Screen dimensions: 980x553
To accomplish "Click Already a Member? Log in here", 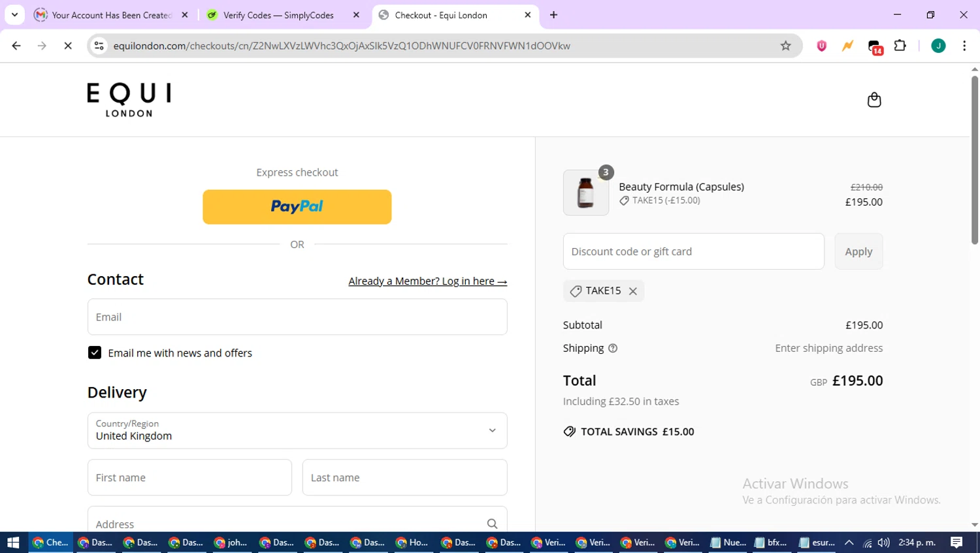I will point(428,281).
